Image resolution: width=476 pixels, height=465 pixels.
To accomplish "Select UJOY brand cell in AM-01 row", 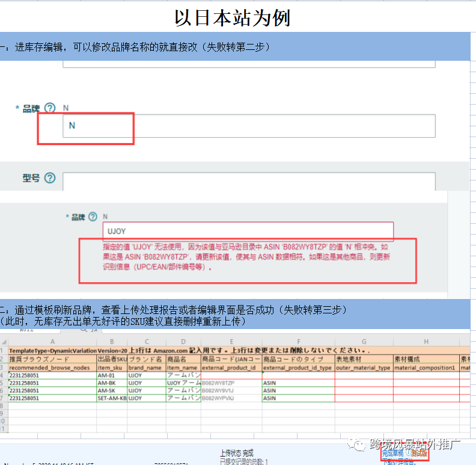I will [147, 375].
